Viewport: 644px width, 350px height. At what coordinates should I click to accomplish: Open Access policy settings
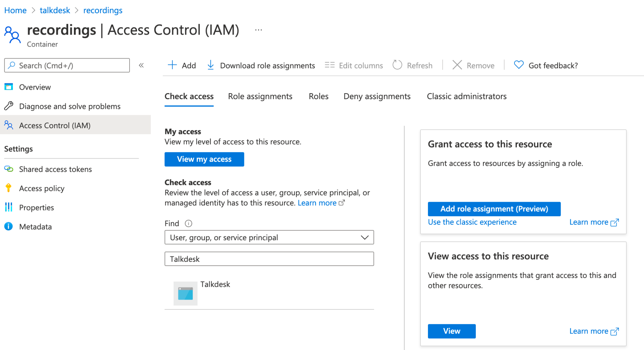point(75,188)
